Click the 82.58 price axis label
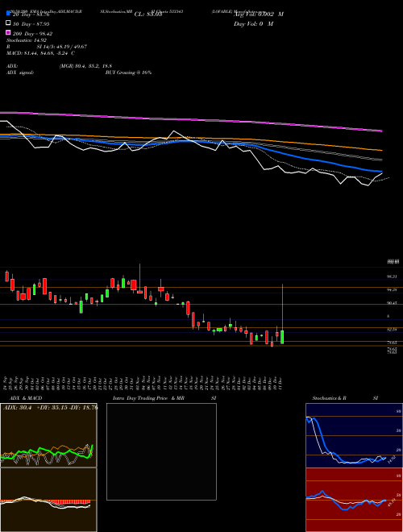The image size is (403, 532). tap(393, 330)
